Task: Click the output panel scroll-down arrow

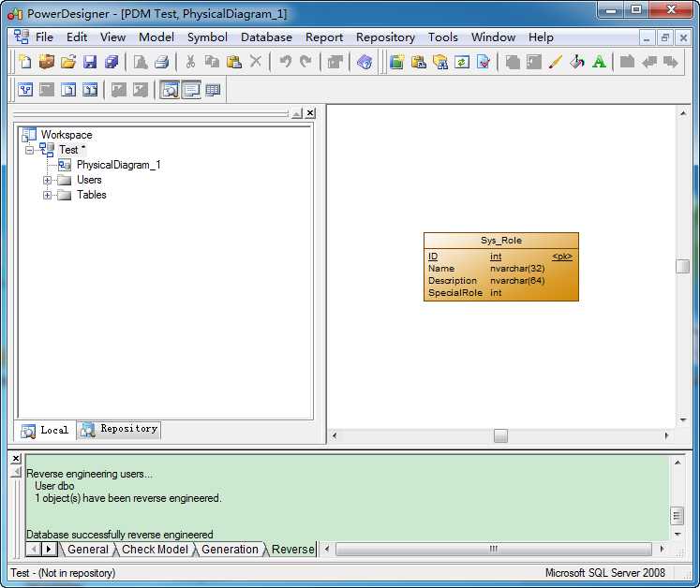Action: click(678, 534)
